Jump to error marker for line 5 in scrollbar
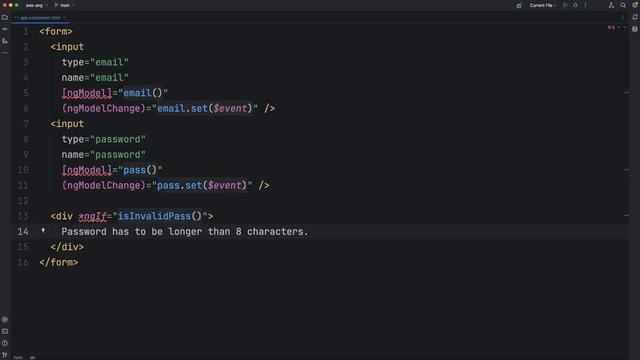640x360 pixels. pyautogui.click(x=627, y=93)
